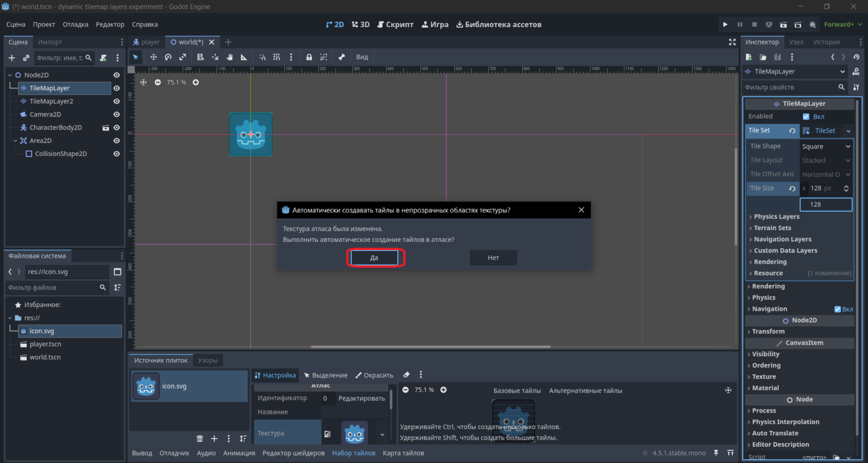This screenshot has height=463, width=868.
Task: Collapse the Area2D tree node
Action: (x=15, y=141)
